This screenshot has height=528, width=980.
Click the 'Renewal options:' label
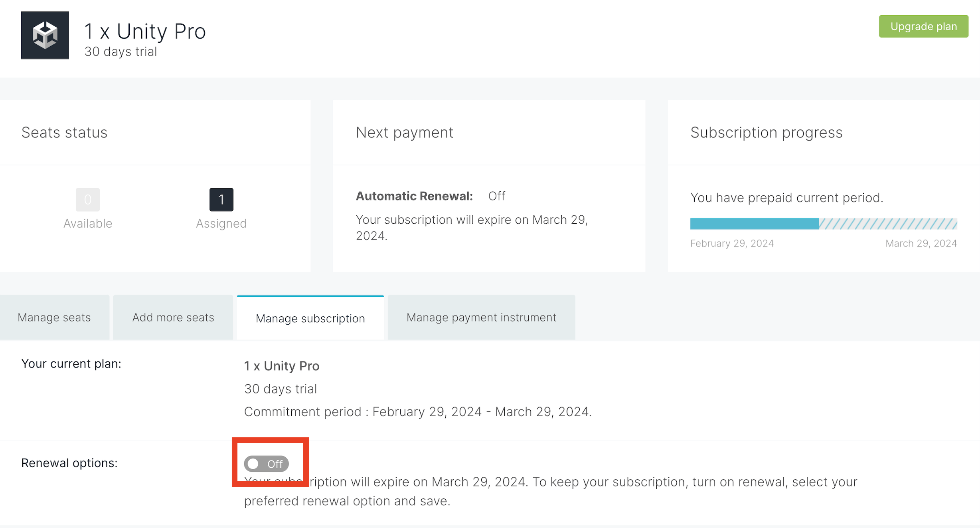[69, 463]
